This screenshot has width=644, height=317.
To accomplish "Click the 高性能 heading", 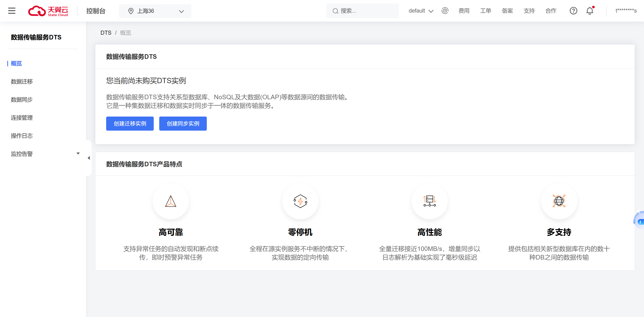I will tap(430, 232).
